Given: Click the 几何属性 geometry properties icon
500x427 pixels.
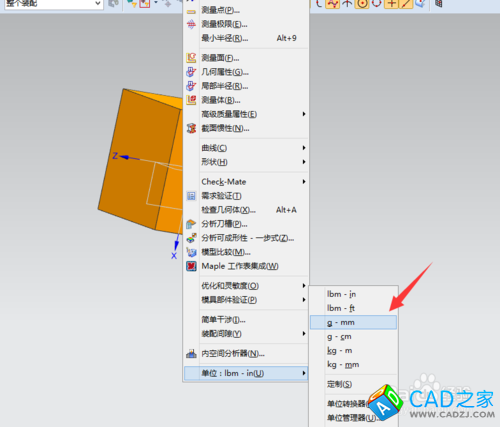Looking at the screenshot, I should pyautogui.click(x=191, y=72).
